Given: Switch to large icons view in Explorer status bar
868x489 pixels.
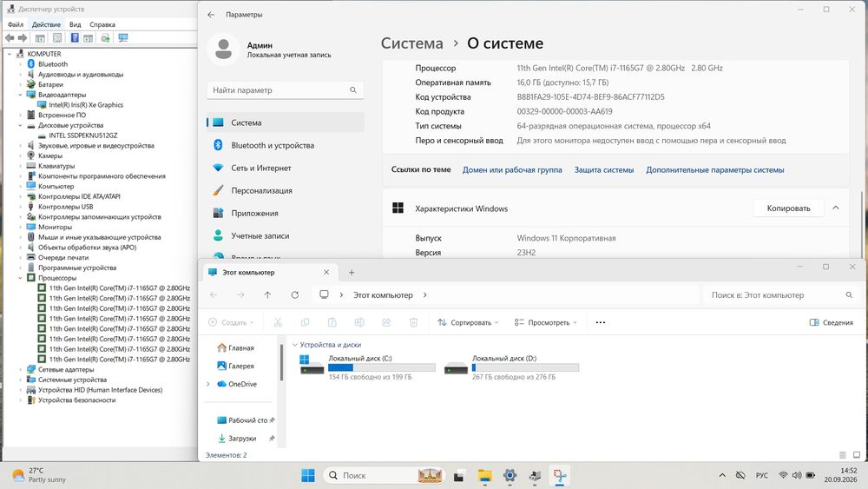Looking at the screenshot, I should point(857,455).
